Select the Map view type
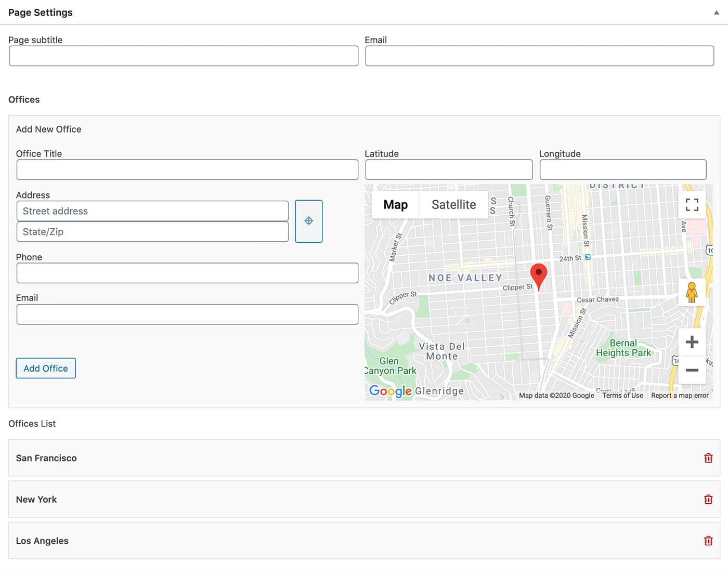 395,205
